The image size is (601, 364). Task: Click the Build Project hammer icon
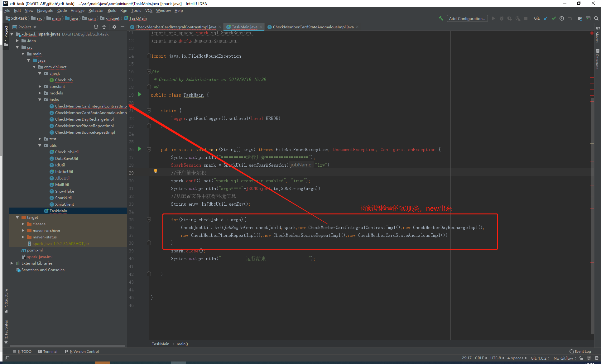(x=441, y=18)
